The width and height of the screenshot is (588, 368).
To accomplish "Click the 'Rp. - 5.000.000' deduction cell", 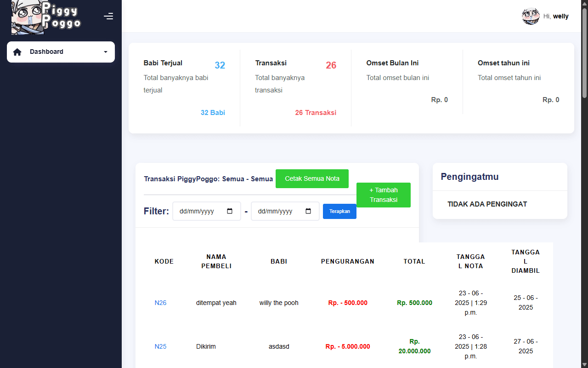I will (348, 346).
